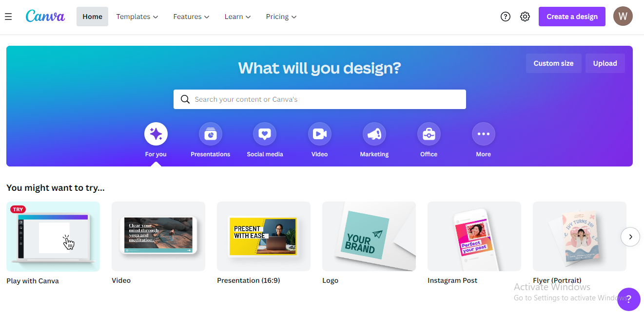644x313 pixels.
Task: Click the Create a design button
Action: 572,17
